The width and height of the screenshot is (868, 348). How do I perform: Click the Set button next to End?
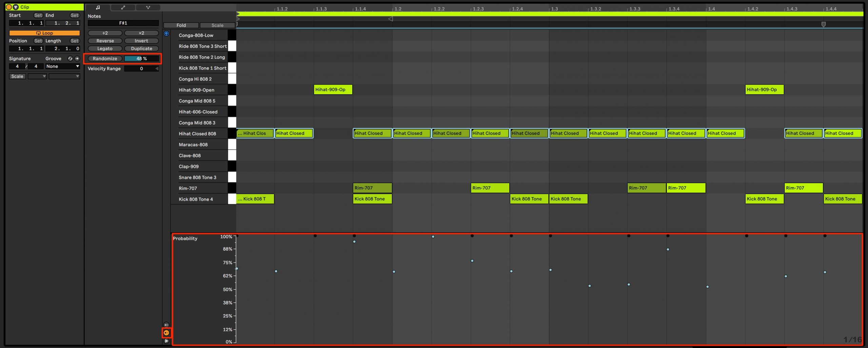point(75,15)
